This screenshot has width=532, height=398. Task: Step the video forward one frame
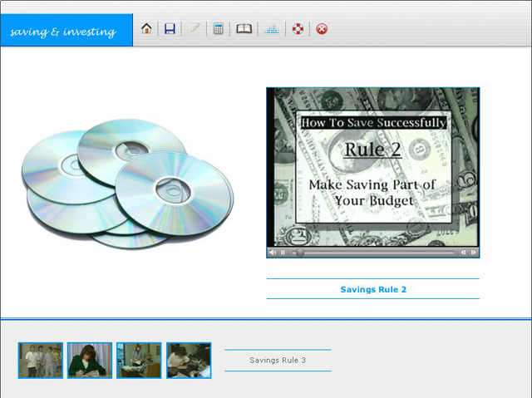coord(474,253)
